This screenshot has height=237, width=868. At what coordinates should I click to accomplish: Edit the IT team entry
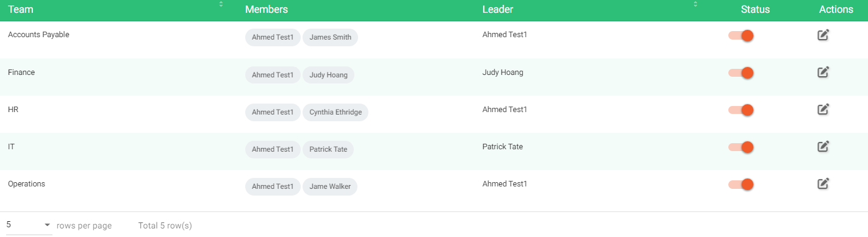pos(823,146)
